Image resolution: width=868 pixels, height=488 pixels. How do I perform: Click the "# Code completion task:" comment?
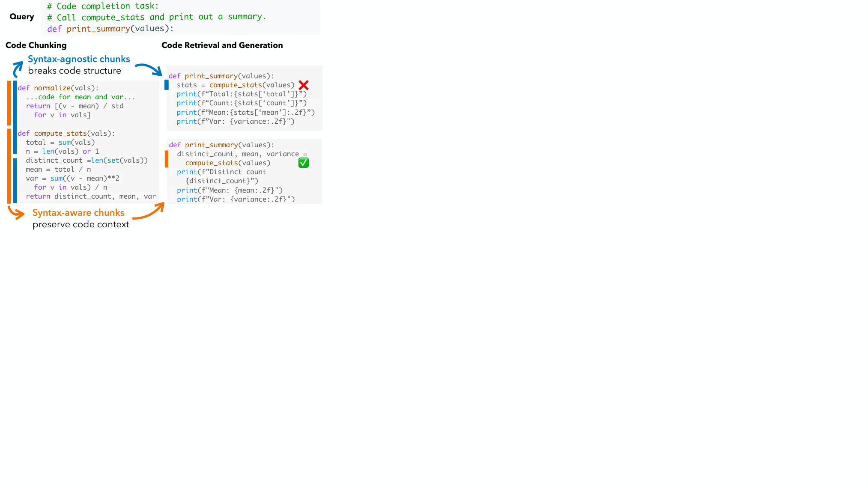click(103, 6)
